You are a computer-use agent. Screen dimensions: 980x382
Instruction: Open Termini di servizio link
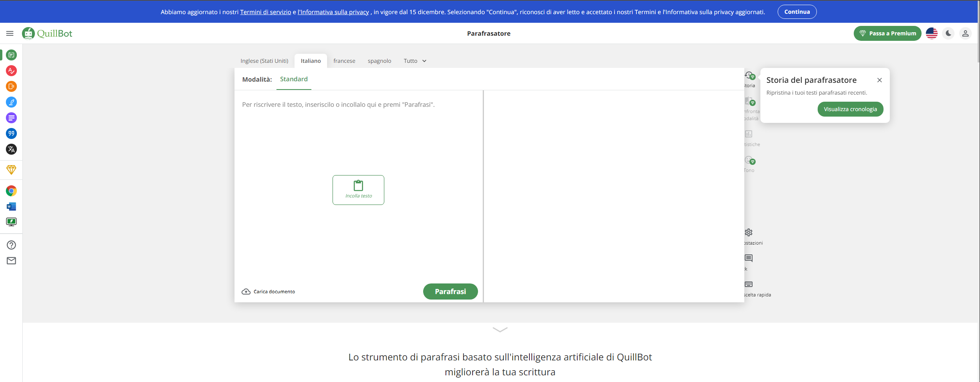265,12
